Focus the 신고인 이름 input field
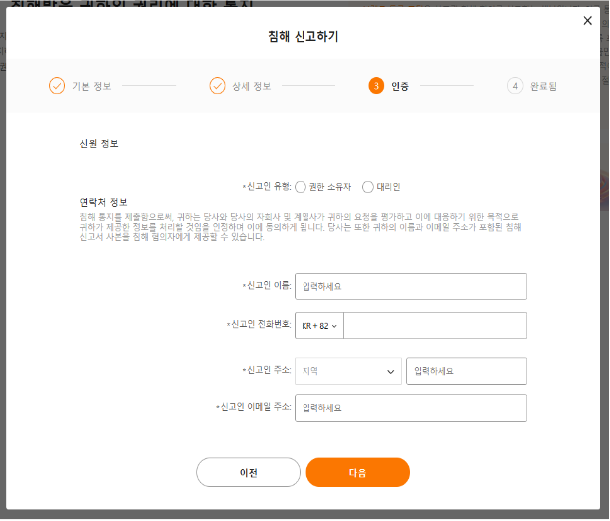Screen dimensions: 610x521 click(410, 286)
